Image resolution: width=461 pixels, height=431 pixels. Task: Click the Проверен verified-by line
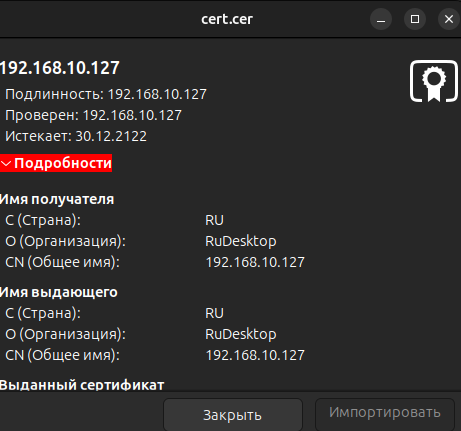pos(93,115)
